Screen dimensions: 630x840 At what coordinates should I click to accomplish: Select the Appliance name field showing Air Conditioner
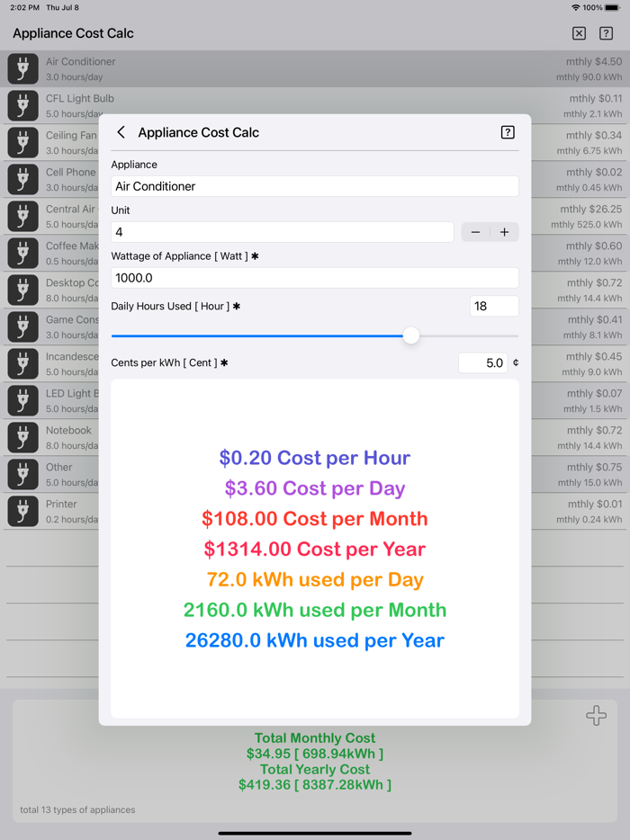(x=315, y=185)
